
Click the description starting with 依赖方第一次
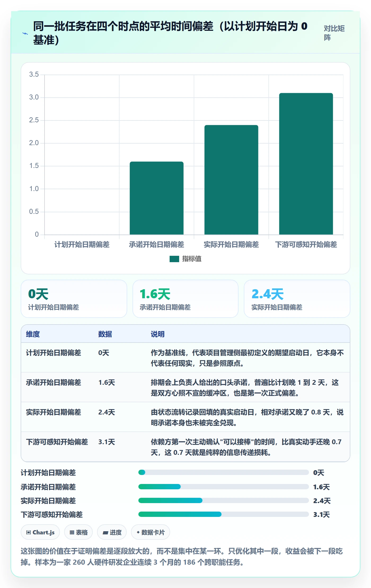tap(246, 447)
